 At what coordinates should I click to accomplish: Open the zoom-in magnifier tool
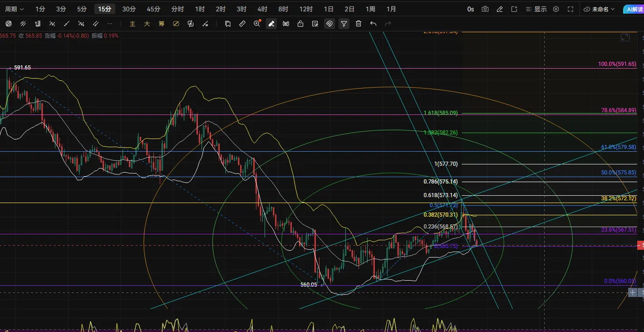pyautogui.click(x=257, y=24)
